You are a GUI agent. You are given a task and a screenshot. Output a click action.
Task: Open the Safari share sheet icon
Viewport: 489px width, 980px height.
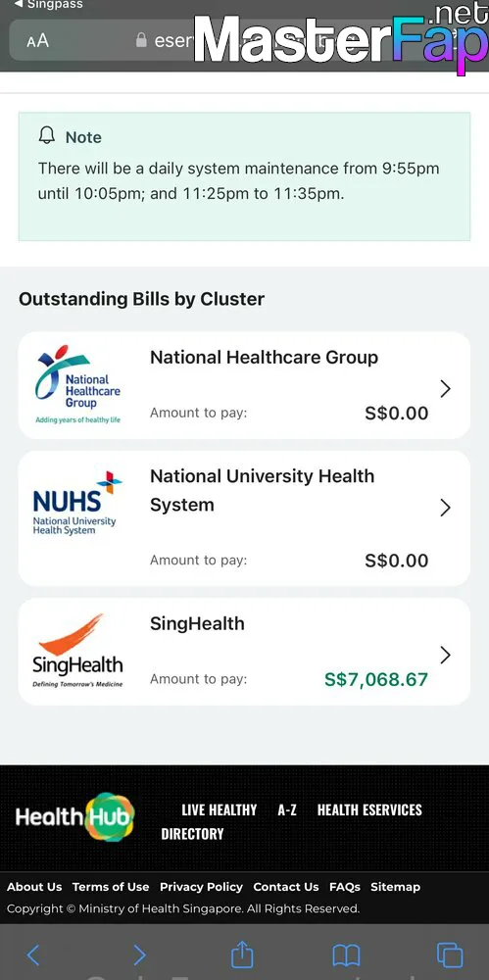point(242,954)
